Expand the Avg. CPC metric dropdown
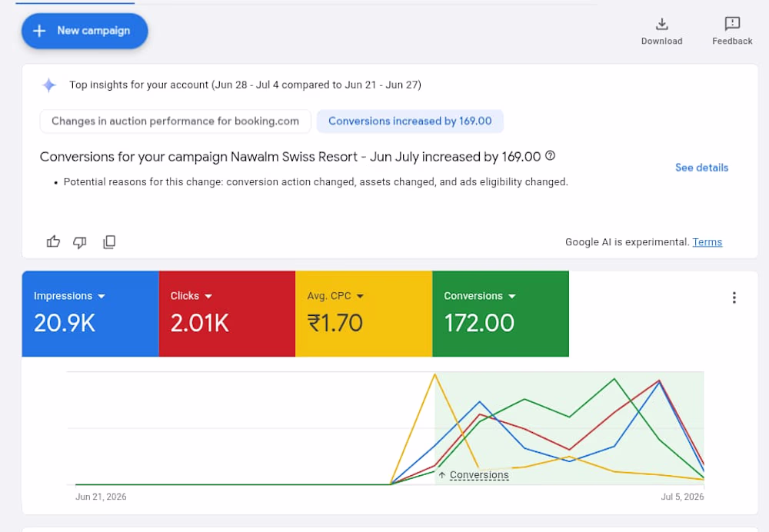Image resolution: width=769 pixels, height=532 pixels. [360, 296]
